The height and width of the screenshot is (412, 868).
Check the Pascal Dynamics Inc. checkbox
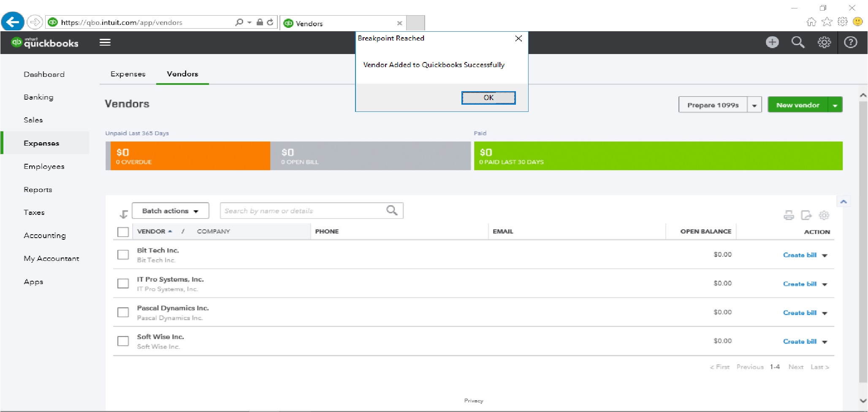(123, 312)
